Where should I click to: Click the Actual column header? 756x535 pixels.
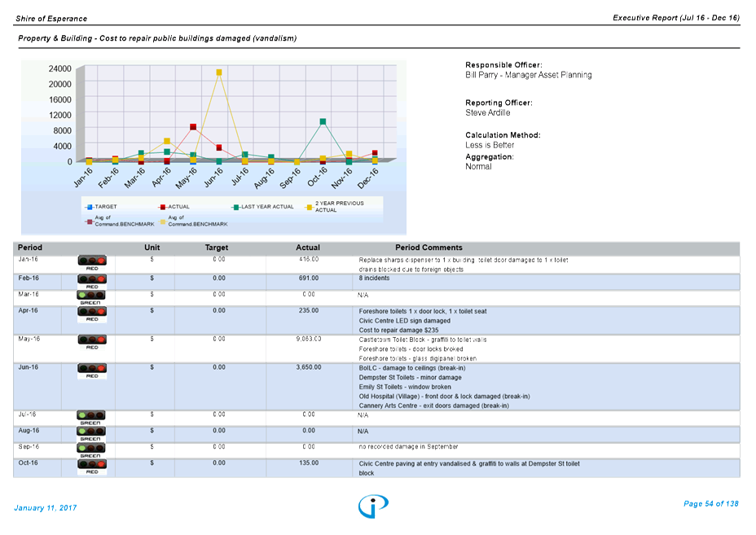tap(308, 248)
